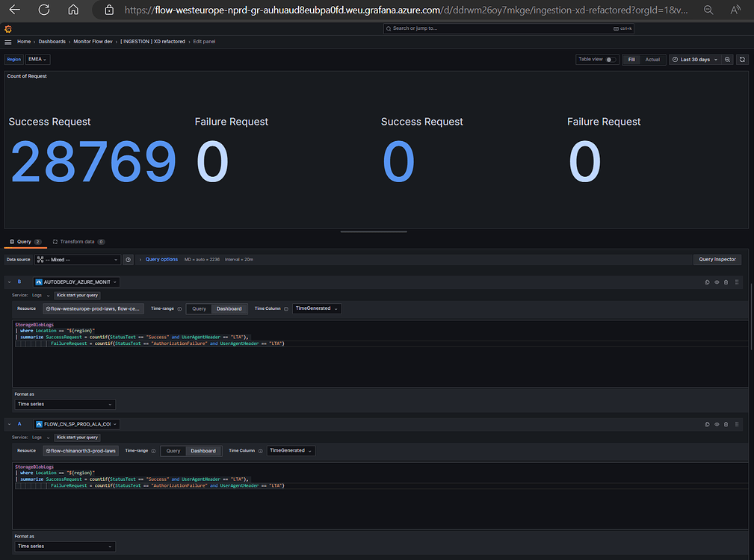
Task: Switch to the Transform data tab
Action: point(78,242)
